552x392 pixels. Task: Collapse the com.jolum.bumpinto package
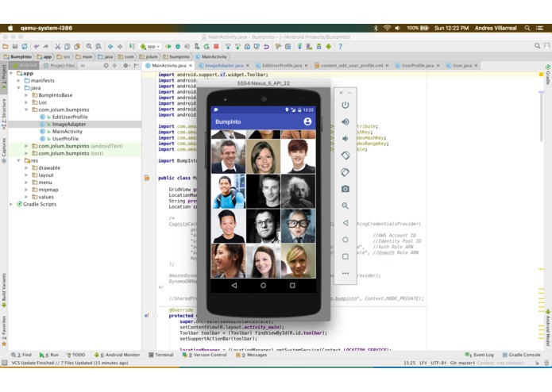click(26, 110)
